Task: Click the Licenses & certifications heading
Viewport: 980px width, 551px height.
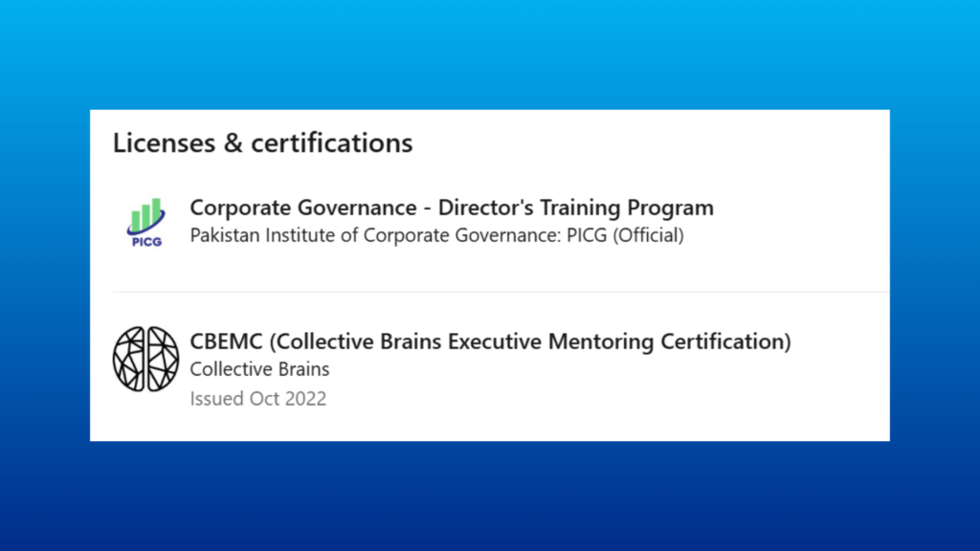Action: 262,143
